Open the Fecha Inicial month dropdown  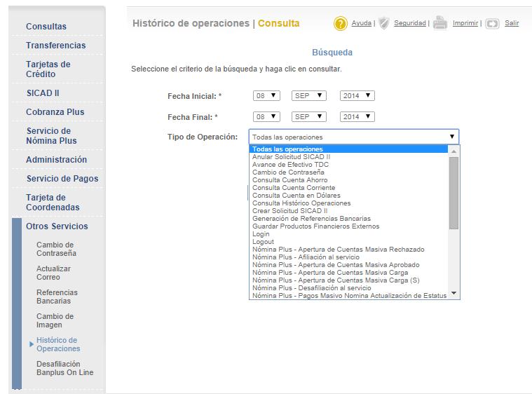coord(308,96)
